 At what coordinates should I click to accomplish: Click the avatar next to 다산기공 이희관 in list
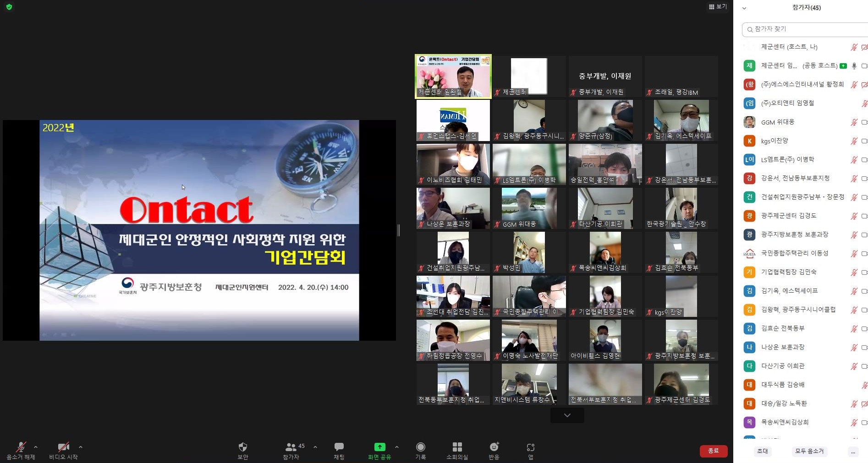[749, 366]
